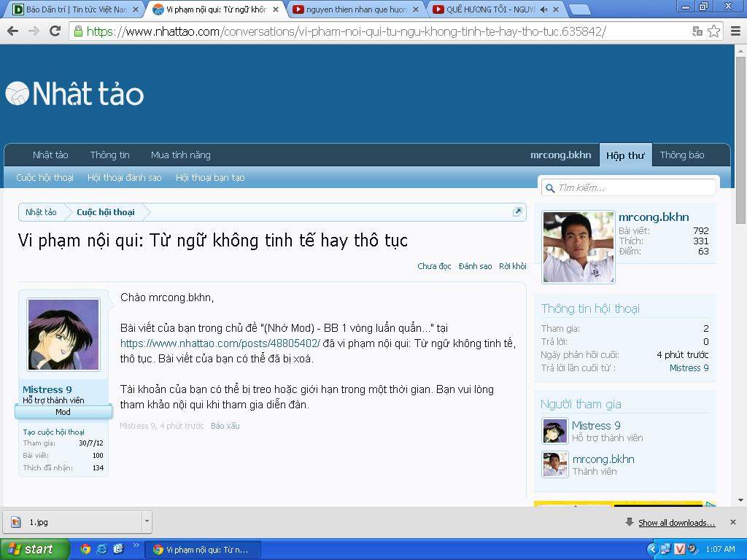The height and width of the screenshot is (560, 747).
Task: Close the nguyen thien nhan que huong tab
Action: click(415, 9)
